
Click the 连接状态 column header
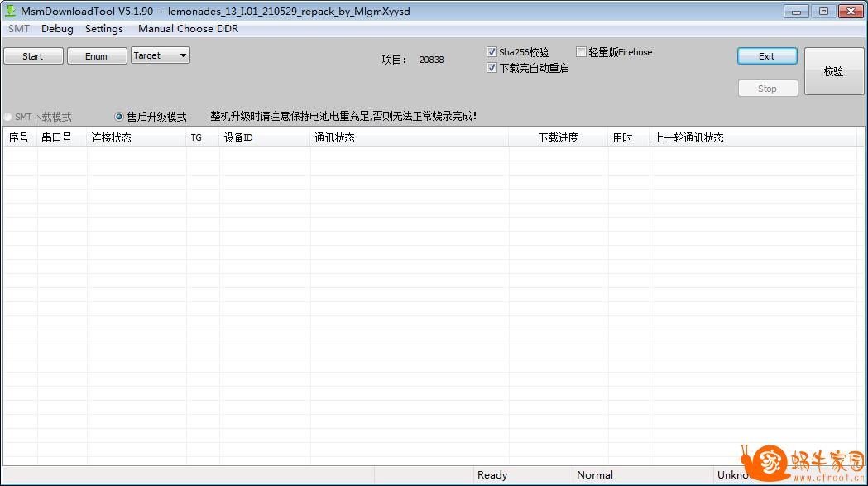click(x=137, y=137)
